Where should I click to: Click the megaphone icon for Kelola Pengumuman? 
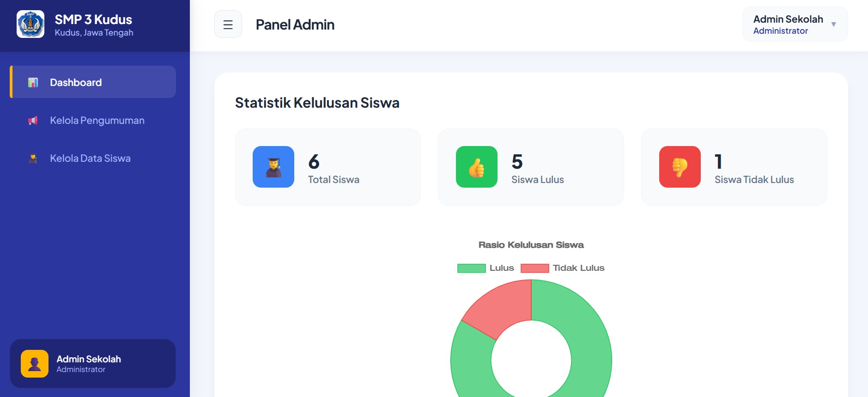[x=33, y=120]
